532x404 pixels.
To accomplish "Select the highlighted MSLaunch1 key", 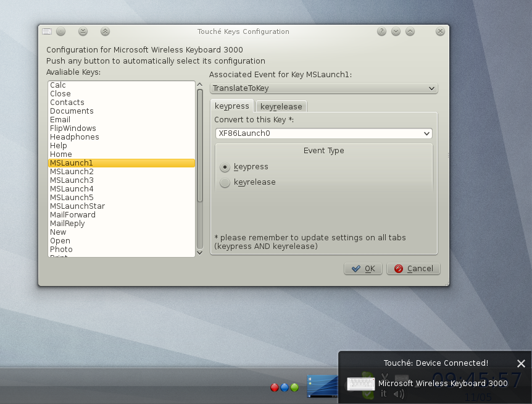I will click(x=122, y=163).
